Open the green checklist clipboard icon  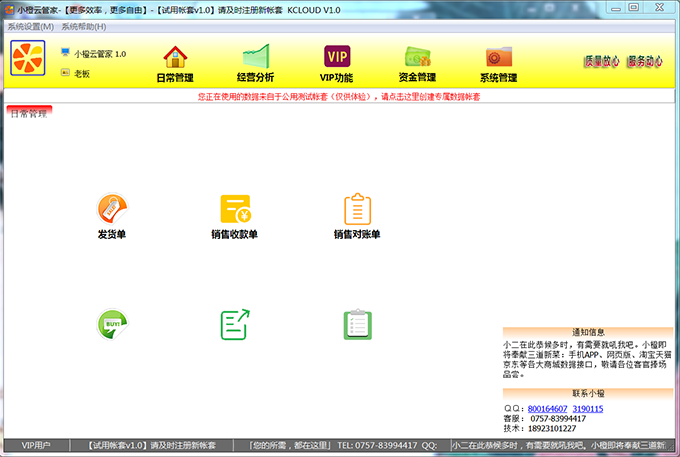[358, 324]
